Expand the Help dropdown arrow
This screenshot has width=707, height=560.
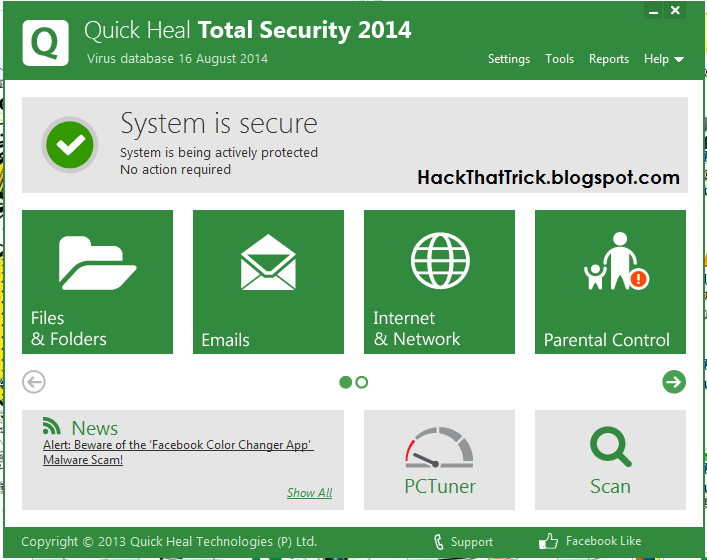click(x=679, y=60)
